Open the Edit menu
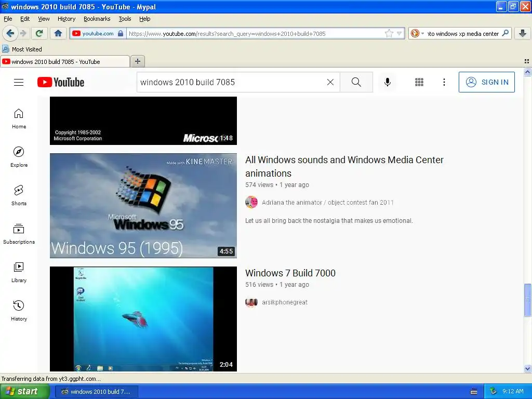The image size is (532, 399). tap(25, 19)
